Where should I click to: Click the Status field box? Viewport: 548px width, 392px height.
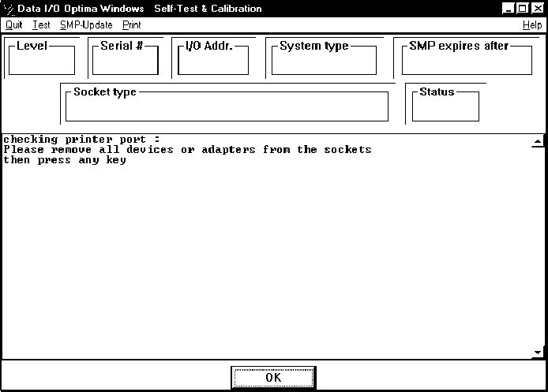pos(445,106)
